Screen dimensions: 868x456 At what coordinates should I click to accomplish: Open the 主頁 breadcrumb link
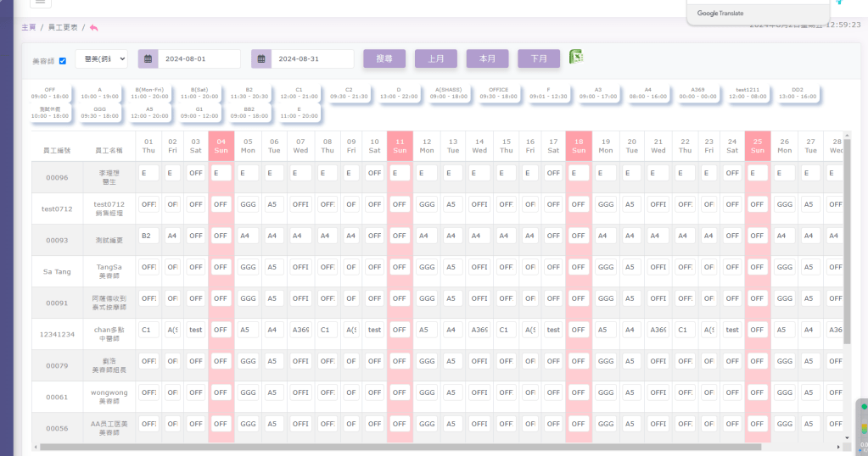coord(29,28)
